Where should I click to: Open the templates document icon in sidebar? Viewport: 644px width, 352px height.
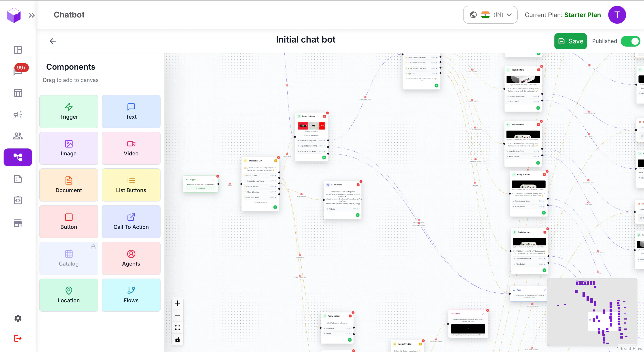pyautogui.click(x=18, y=179)
